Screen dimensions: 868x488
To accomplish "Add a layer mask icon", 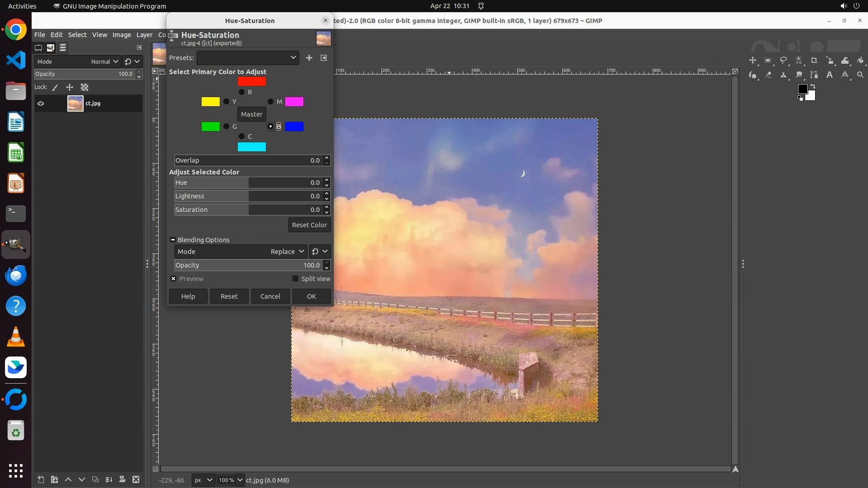I will coord(122,479).
